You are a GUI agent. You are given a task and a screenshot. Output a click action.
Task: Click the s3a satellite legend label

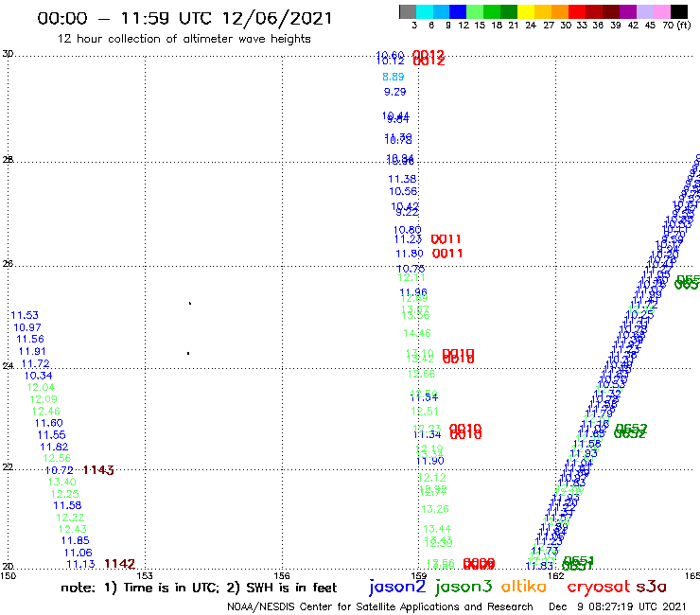tap(651, 587)
